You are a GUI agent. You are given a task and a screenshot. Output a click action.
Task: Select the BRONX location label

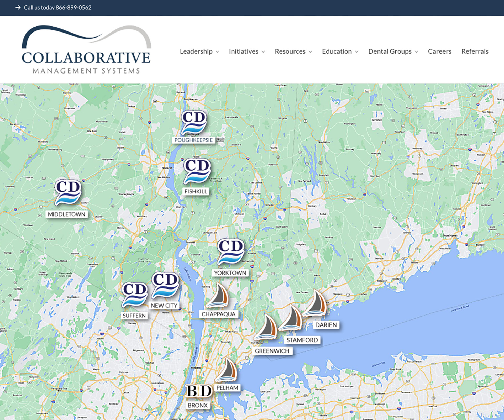[x=198, y=406]
